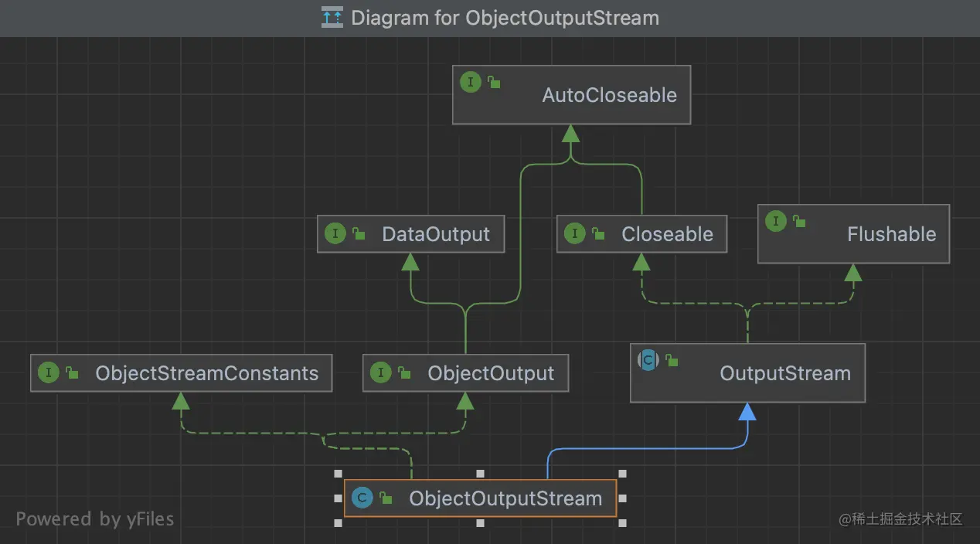980x544 pixels.
Task: Click the public lock icon on Flushable
Action: (799, 221)
